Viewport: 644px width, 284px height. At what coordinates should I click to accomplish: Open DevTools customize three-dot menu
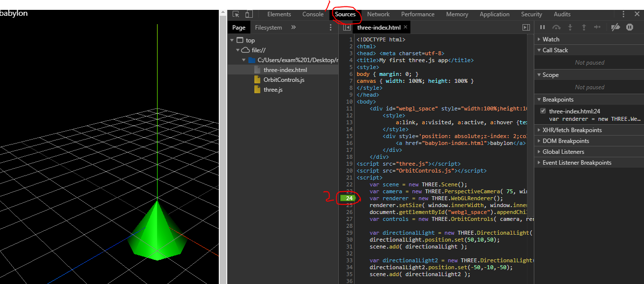tap(624, 14)
